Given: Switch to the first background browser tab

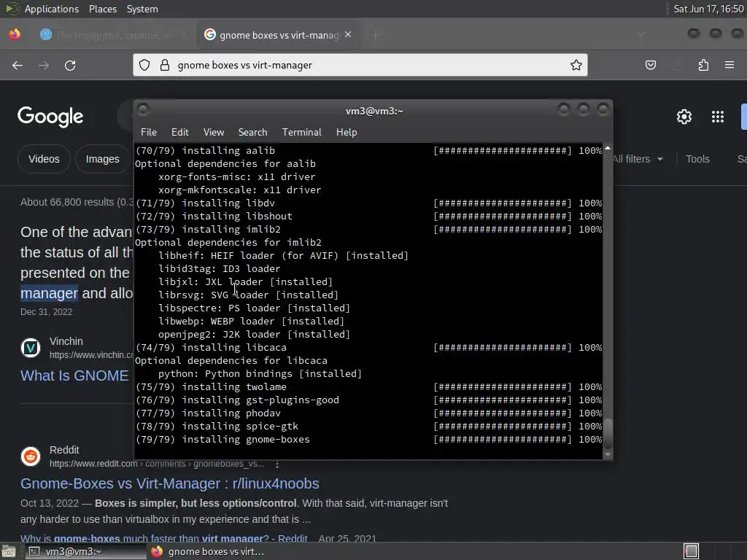Looking at the screenshot, I should pos(113,34).
